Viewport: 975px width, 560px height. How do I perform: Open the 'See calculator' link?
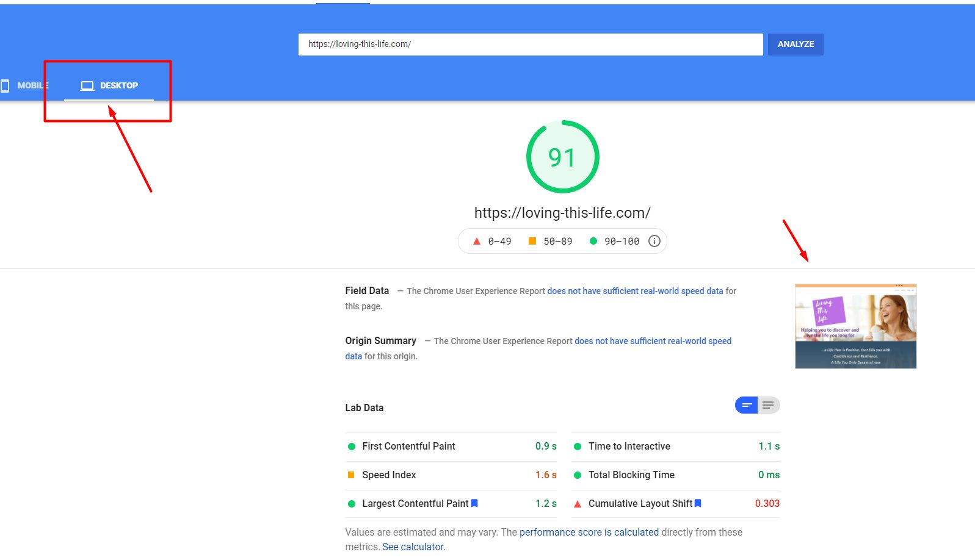[x=413, y=547]
